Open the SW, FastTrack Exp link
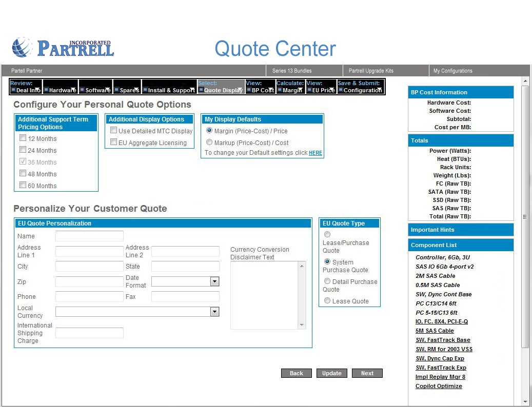This screenshot has height=407, width=532. pyautogui.click(x=441, y=368)
